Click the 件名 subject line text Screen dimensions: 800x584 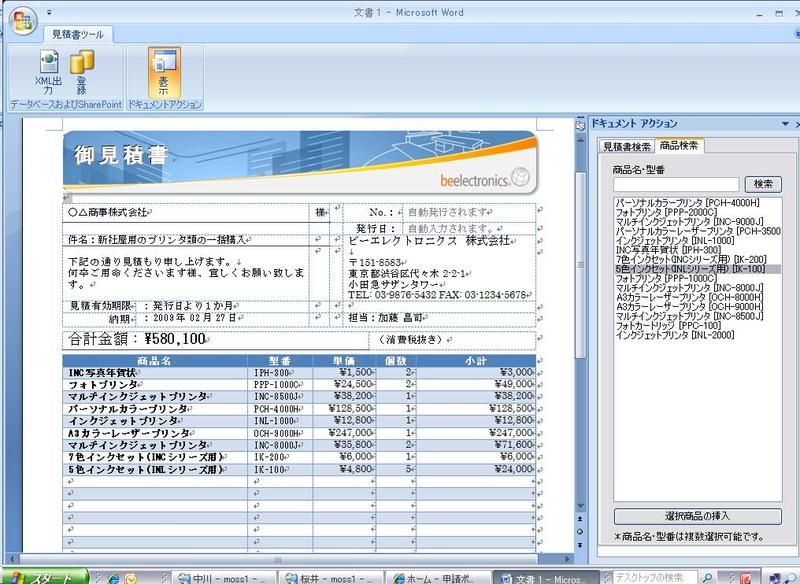pyautogui.click(x=160, y=239)
